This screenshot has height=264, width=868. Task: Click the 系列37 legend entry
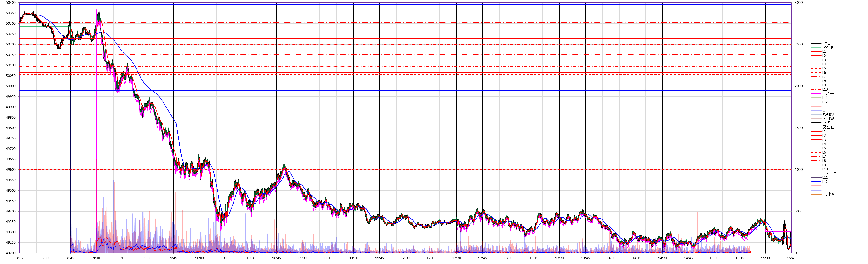pyautogui.click(x=828, y=114)
